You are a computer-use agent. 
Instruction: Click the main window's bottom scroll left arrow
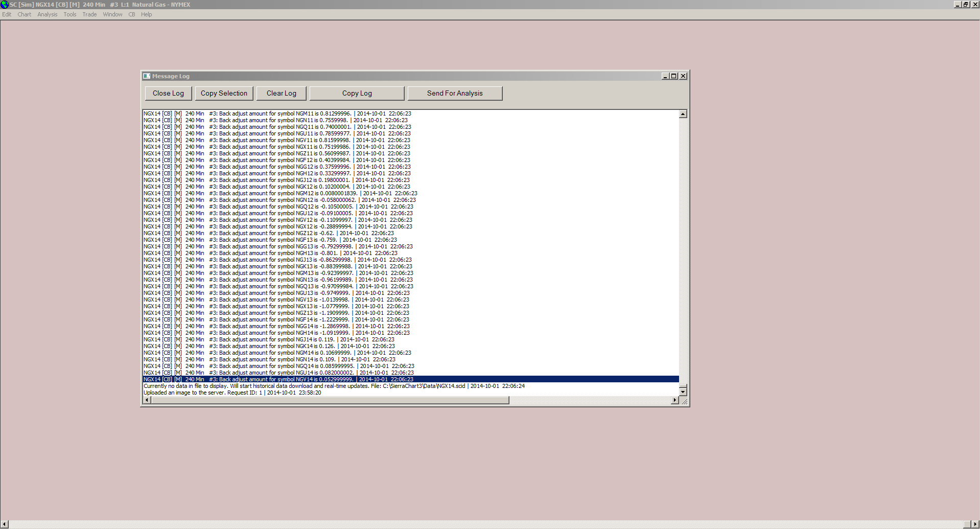pos(4,524)
